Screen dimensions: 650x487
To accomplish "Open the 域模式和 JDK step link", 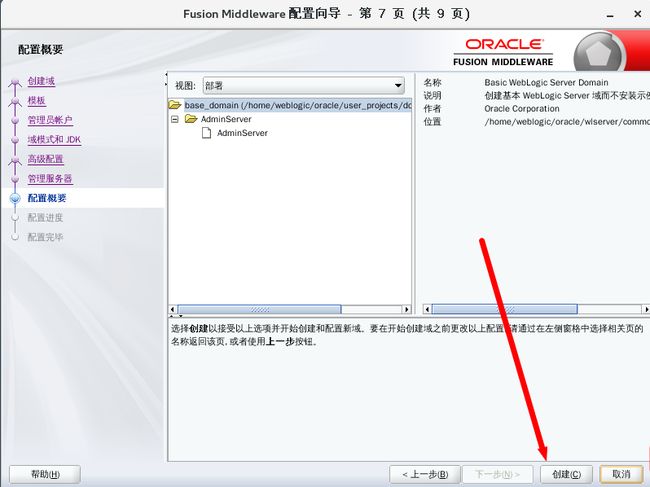I will tap(54, 140).
